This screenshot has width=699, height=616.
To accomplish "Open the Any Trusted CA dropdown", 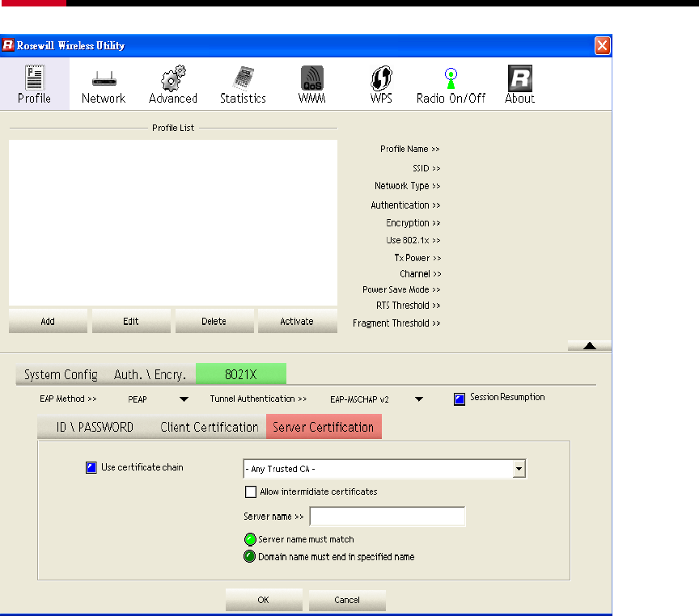I will pos(519,469).
